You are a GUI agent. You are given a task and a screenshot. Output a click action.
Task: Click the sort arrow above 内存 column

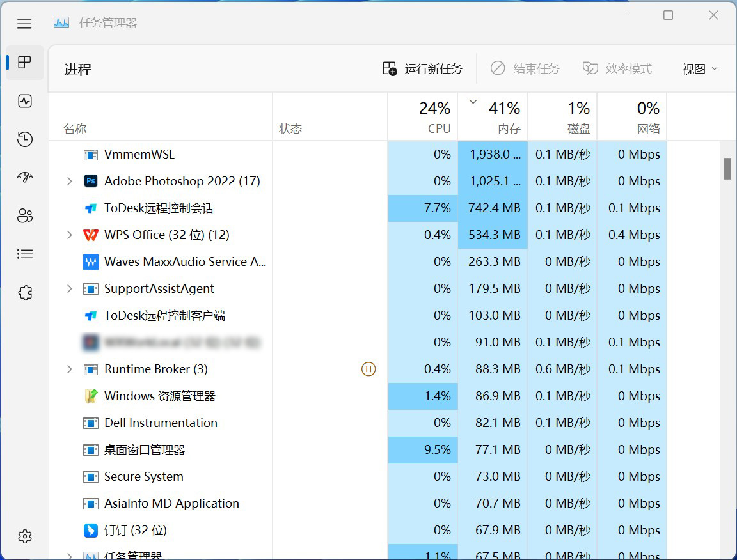[473, 102]
